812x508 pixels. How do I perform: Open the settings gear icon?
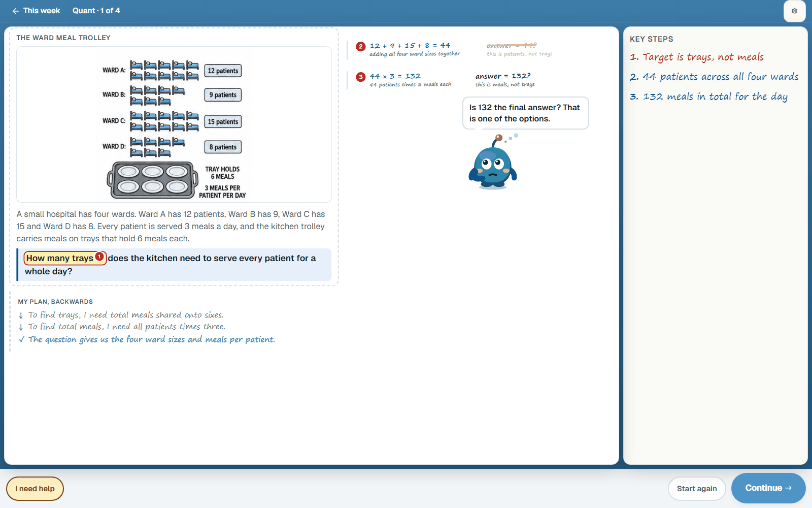click(794, 11)
